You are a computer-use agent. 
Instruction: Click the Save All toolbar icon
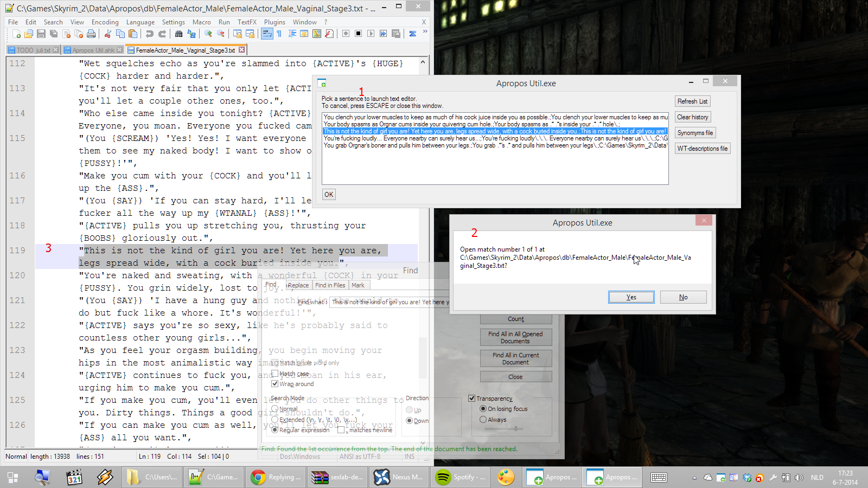coord(54,34)
